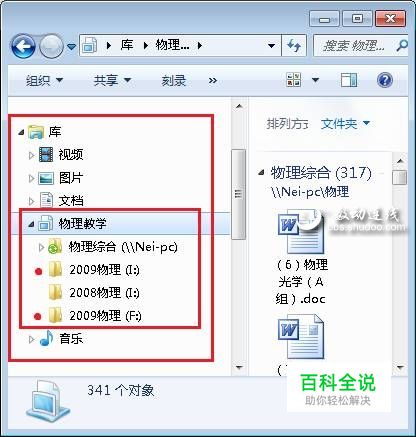Viewport: 416px width, 437px height.
Task: Click the 搜索 物理 search box
Action: (355, 45)
